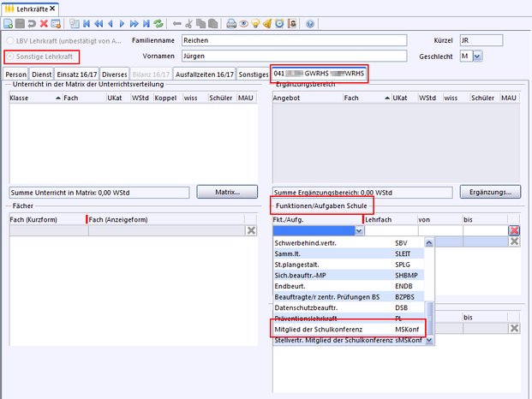Open help via blue question mark icon
The width and height of the screenshot is (532, 399).
point(309,24)
